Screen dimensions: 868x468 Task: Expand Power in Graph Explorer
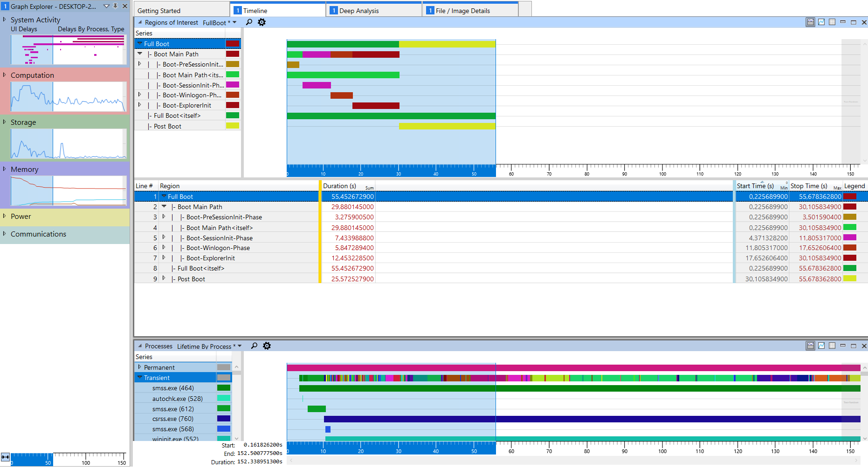(x=5, y=216)
